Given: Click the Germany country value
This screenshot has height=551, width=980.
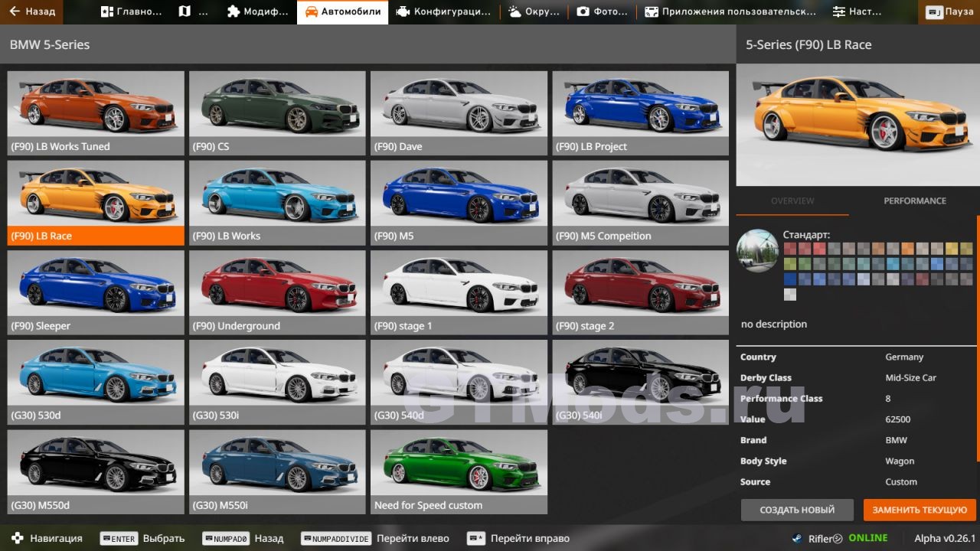Looking at the screenshot, I should [904, 357].
